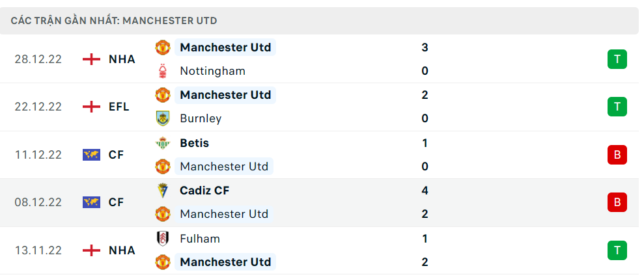Click Nottingham Forest club crest icon
This screenshot has width=644, height=279.
(x=163, y=71)
